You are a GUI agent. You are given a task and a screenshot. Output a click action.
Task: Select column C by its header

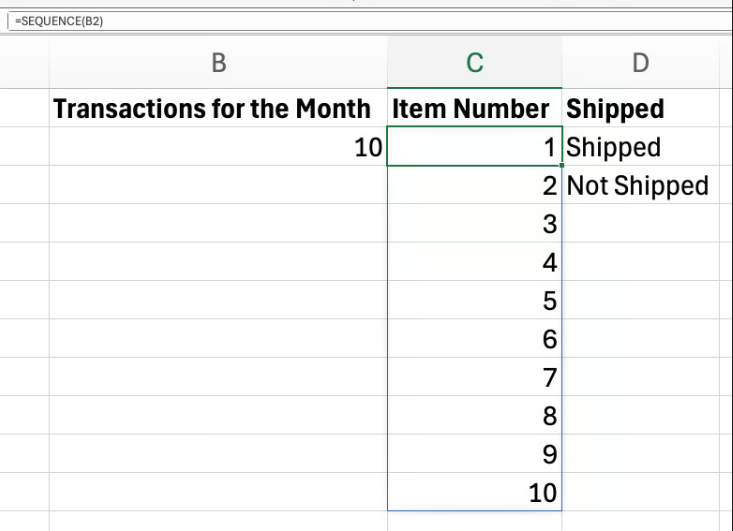click(x=475, y=63)
